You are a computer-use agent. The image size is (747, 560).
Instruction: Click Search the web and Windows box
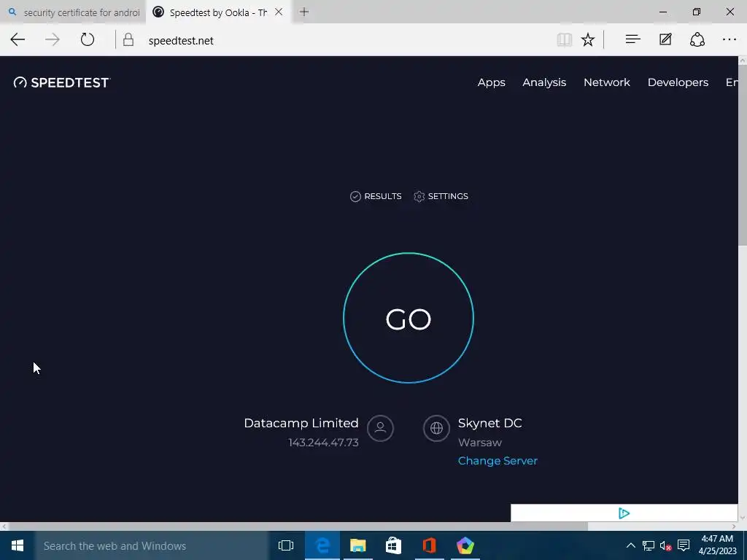click(152, 545)
